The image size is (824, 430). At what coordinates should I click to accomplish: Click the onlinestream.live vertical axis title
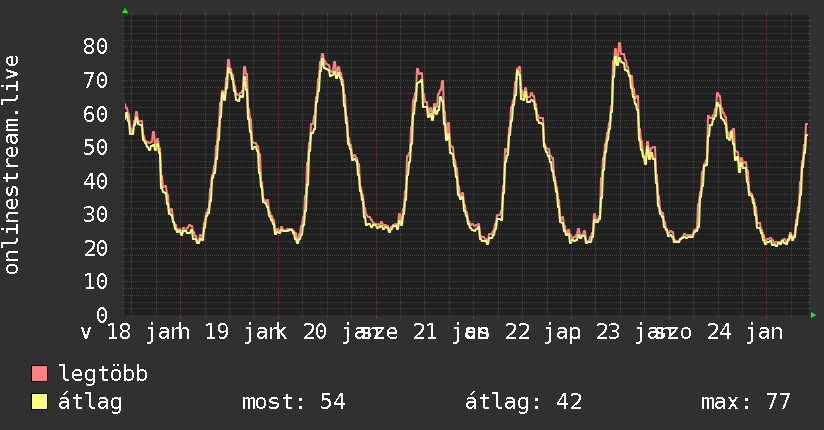[12, 165]
